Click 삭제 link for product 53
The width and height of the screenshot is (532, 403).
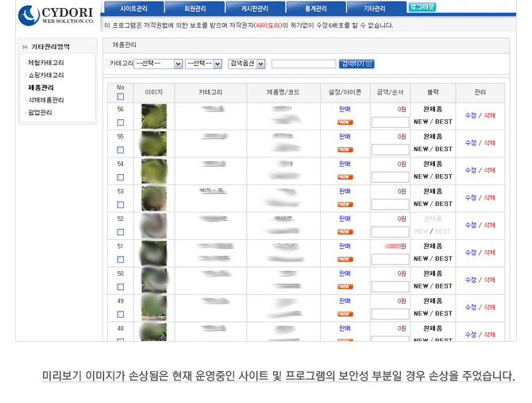tap(488, 197)
